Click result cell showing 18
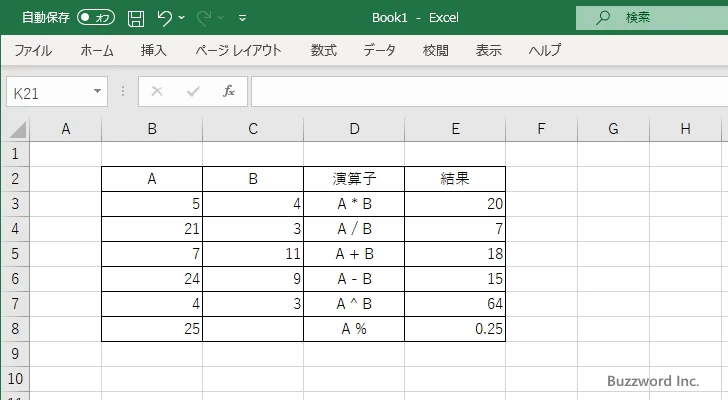 455,254
